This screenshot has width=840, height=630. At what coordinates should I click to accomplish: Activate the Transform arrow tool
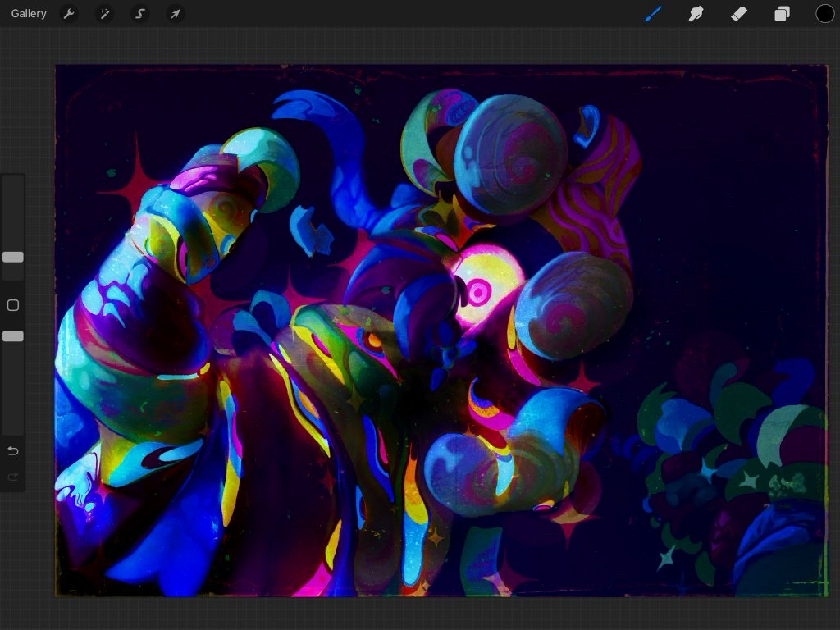[x=176, y=14]
